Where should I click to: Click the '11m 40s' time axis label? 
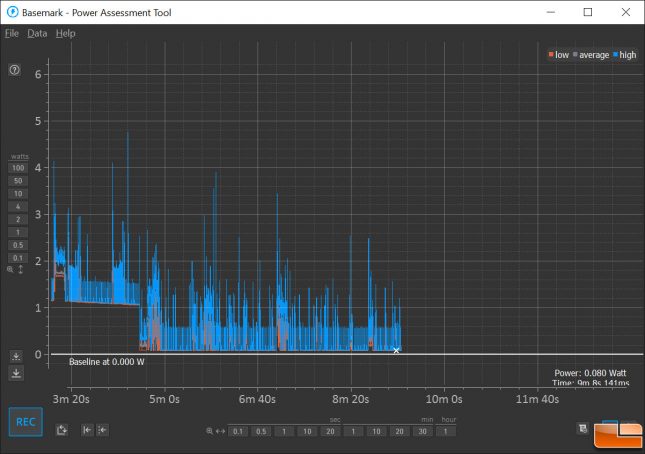click(538, 399)
